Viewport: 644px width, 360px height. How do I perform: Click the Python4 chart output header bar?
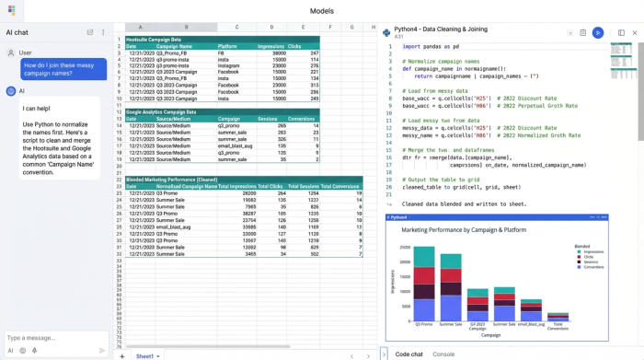(497, 217)
